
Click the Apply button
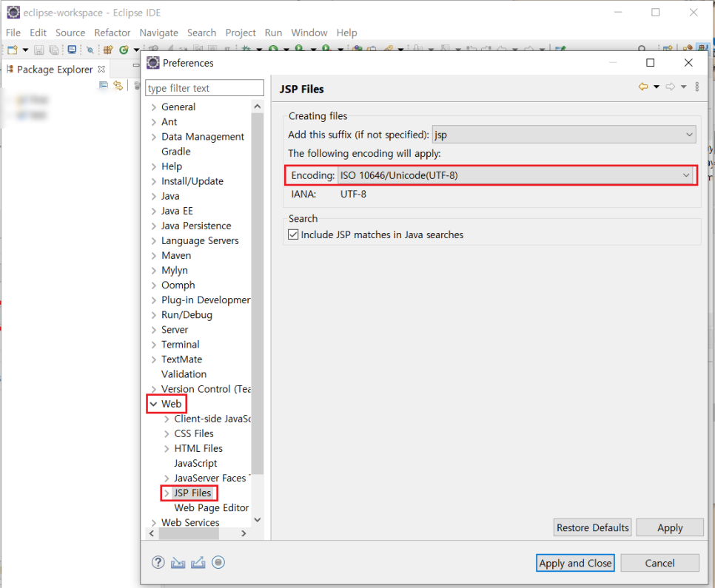click(670, 528)
